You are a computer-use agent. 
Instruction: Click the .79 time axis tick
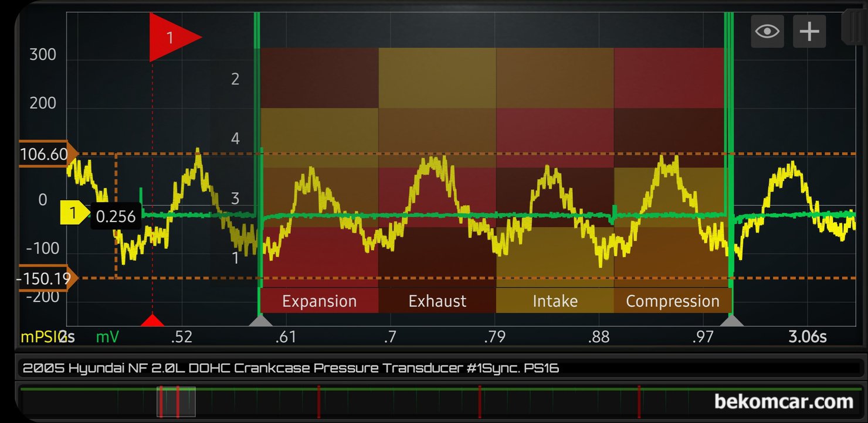click(495, 337)
